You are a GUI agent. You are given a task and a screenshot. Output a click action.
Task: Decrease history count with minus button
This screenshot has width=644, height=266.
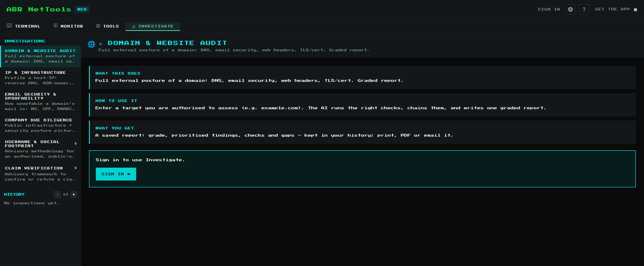(x=58, y=195)
